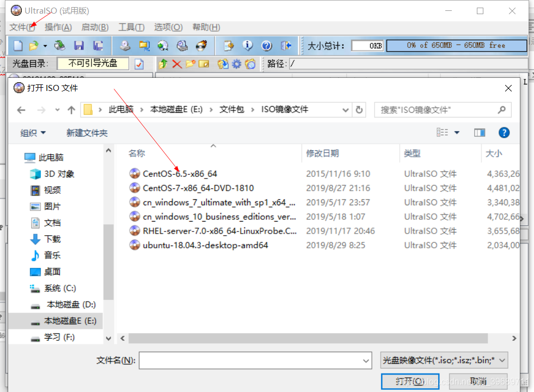Click the Rename folder icon
The image size is (534, 392).
[204, 64]
